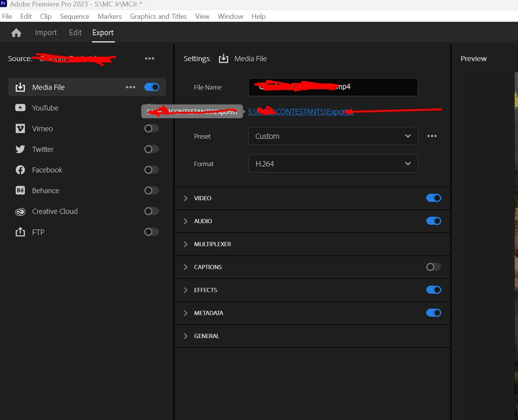Switch to the Import tab
The width and height of the screenshot is (518, 420).
tap(46, 33)
